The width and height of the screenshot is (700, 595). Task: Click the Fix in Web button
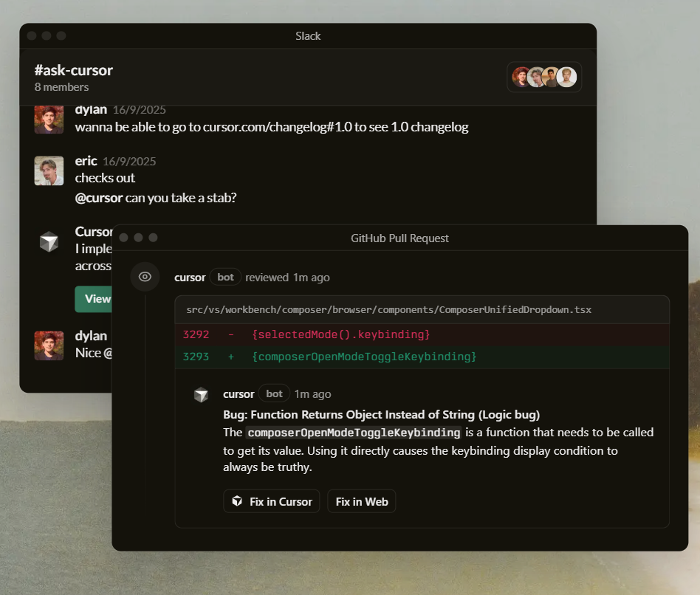click(x=362, y=501)
